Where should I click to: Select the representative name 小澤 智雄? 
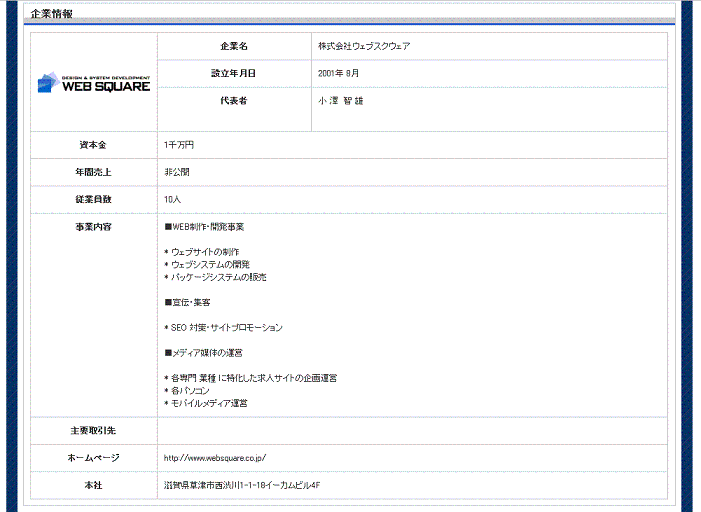341,101
